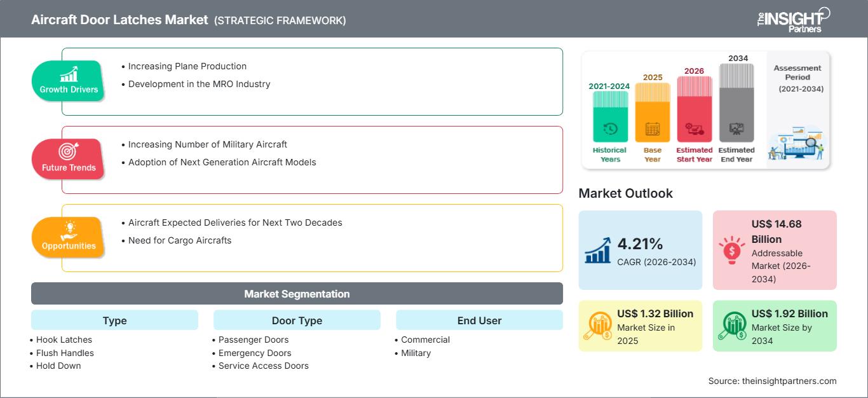
Task: Click the Historical Years clock icon
Action: click(610, 128)
